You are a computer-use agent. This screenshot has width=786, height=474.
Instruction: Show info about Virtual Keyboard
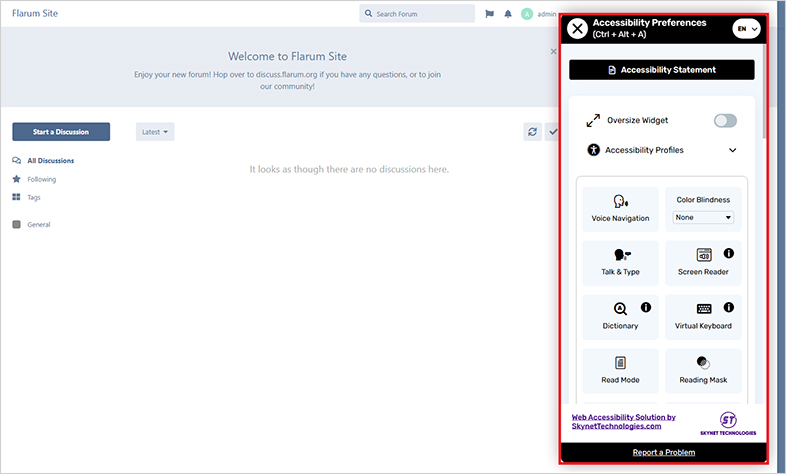pyautogui.click(x=729, y=307)
